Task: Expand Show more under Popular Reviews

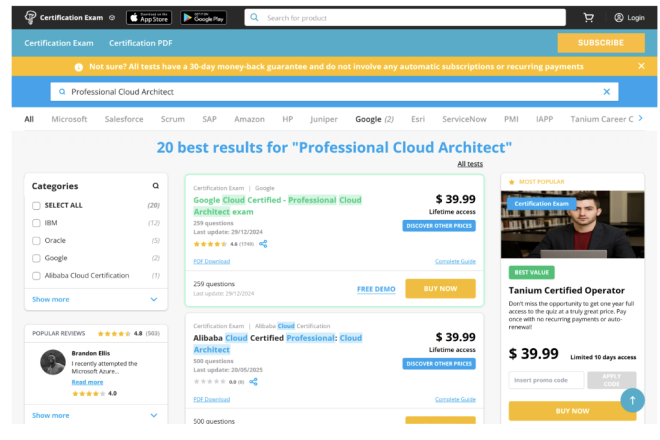Action: pos(96,415)
